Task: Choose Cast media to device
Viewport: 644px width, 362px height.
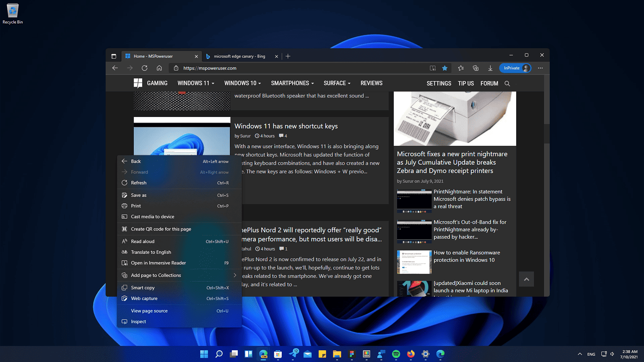Action: coord(179,217)
